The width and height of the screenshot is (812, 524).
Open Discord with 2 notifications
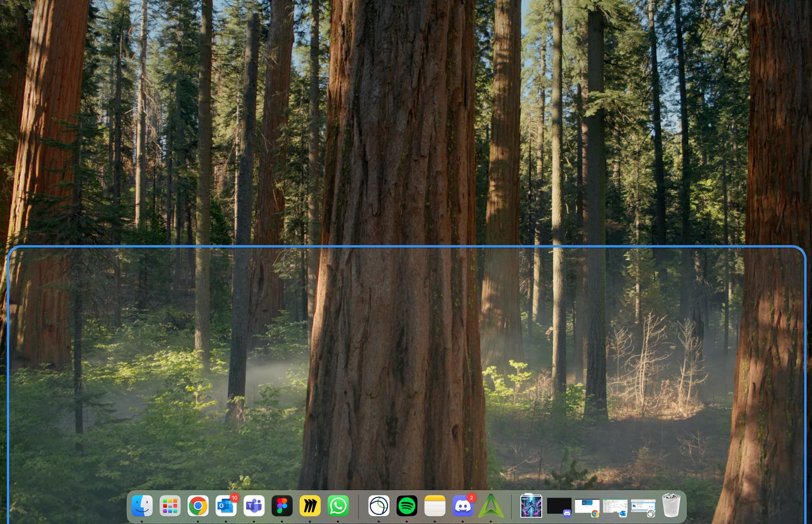click(x=463, y=506)
